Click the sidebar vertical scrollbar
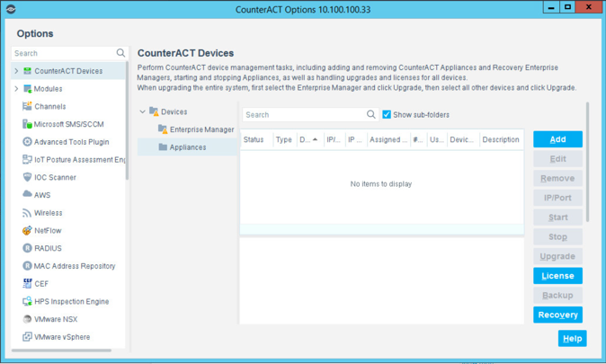The height and width of the screenshot is (364, 606). coord(127,121)
